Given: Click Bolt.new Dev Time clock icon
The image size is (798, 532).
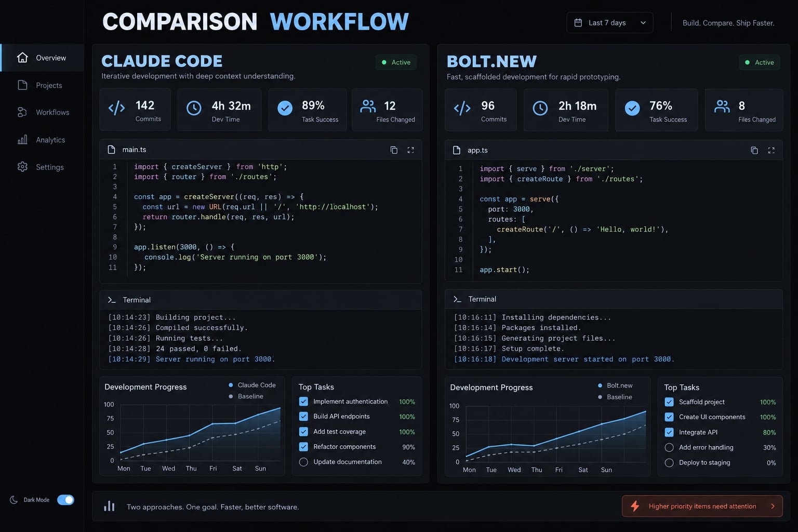Looking at the screenshot, I should (540, 108).
